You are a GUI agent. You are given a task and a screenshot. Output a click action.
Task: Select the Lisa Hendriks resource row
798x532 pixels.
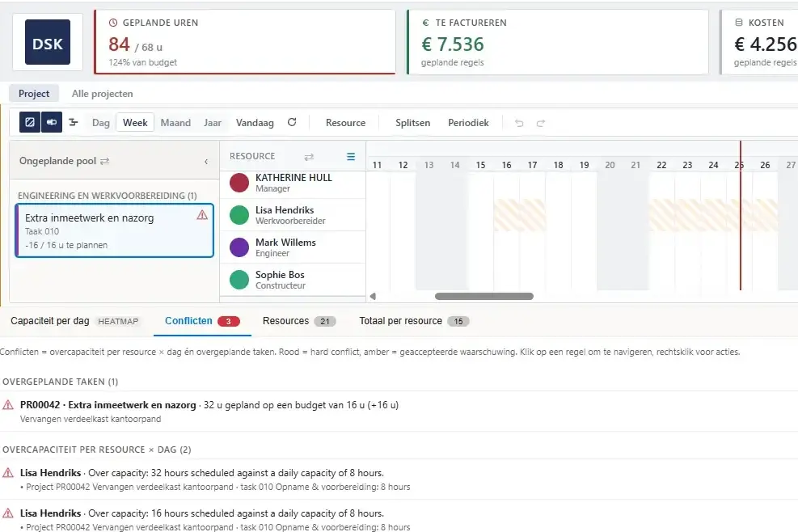tap(293, 215)
